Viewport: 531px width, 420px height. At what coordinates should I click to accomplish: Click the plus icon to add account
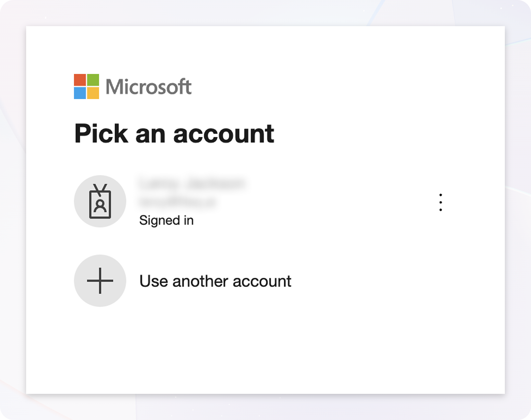coord(100,281)
